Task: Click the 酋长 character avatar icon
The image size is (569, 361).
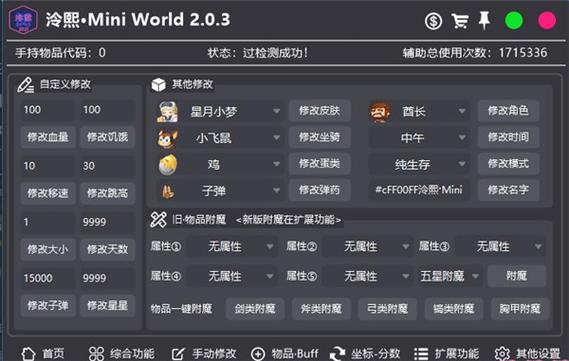Action: (380, 112)
